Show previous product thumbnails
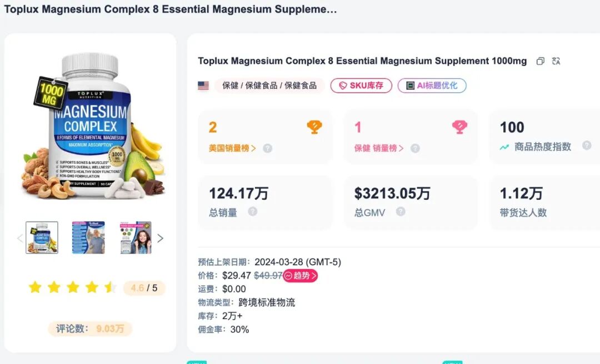600x364 pixels. click(20, 239)
